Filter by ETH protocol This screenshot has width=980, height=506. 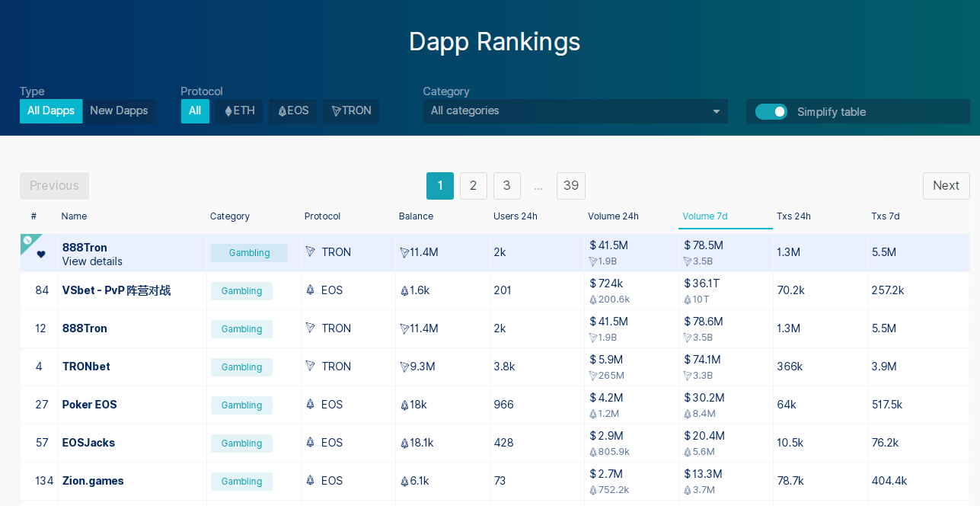tap(239, 111)
